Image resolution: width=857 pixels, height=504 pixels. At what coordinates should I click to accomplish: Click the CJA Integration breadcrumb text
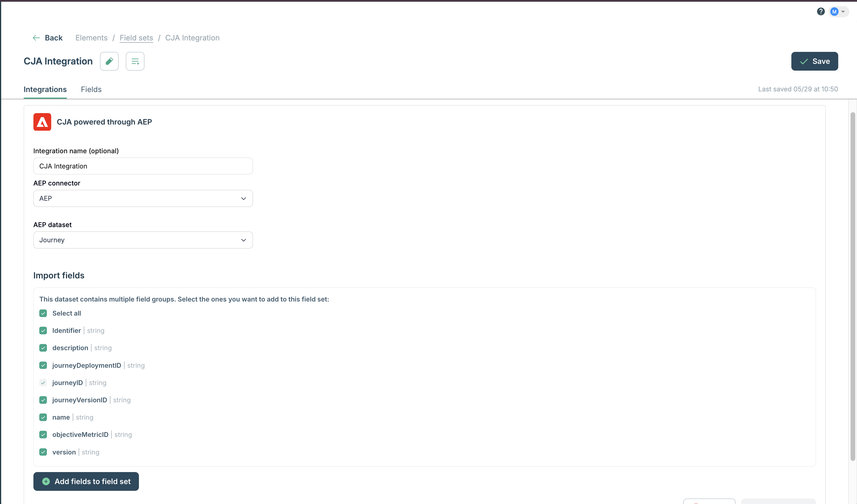(x=193, y=38)
